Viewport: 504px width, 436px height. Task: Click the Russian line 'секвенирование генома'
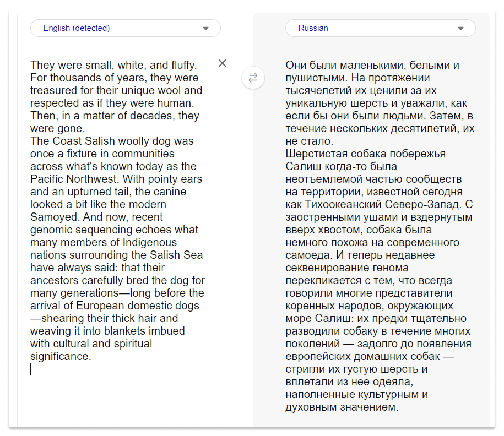(347, 268)
